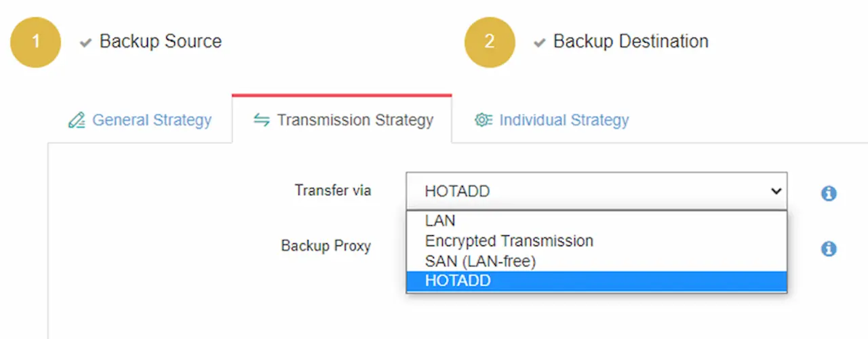
Task: Show info for the Transfer via field
Action: tap(828, 193)
